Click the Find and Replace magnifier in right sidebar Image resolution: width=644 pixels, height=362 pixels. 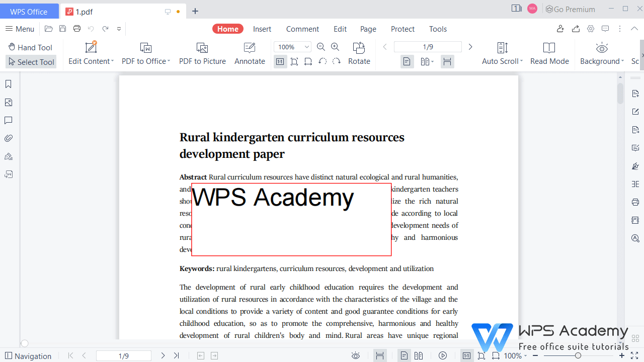click(x=635, y=238)
